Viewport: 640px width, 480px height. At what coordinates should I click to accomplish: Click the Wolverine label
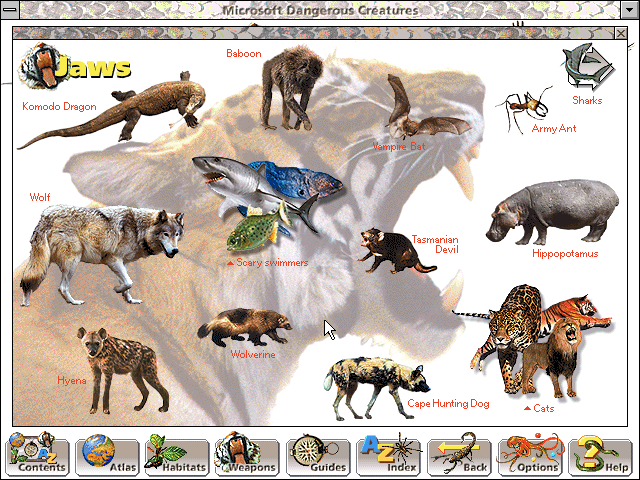tap(253, 354)
